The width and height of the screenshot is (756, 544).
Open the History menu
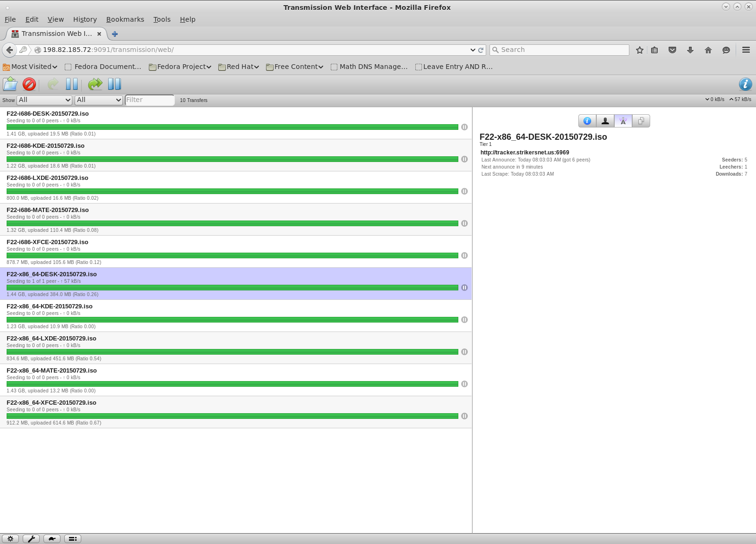coord(85,19)
